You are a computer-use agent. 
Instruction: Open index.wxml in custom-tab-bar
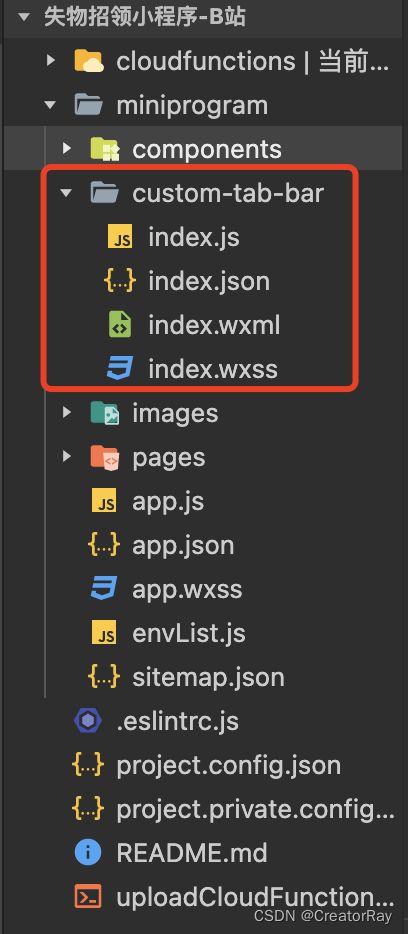[x=214, y=325]
